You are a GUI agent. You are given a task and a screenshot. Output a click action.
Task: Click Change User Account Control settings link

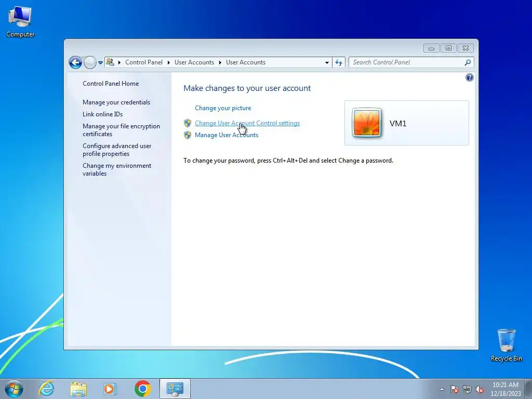tap(247, 123)
